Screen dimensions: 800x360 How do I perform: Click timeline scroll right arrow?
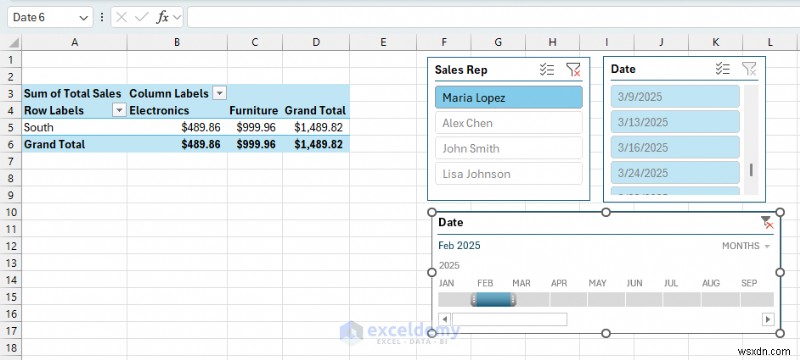click(768, 319)
